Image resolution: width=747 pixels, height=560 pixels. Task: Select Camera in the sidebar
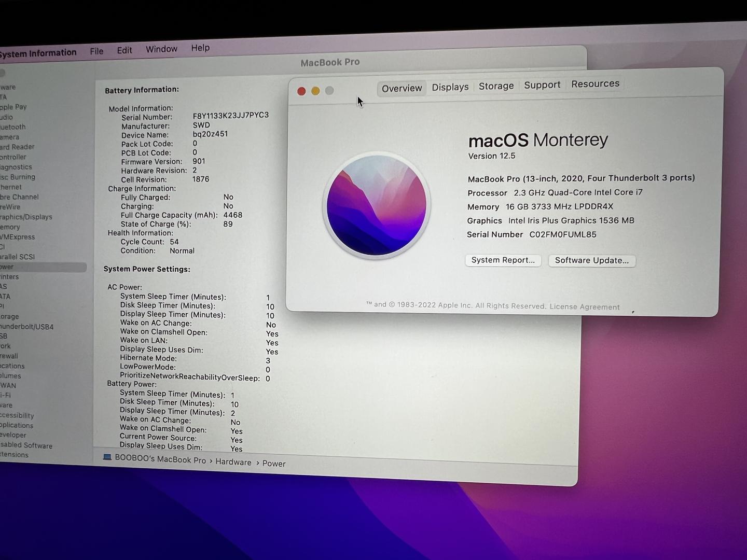click(x=10, y=137)
